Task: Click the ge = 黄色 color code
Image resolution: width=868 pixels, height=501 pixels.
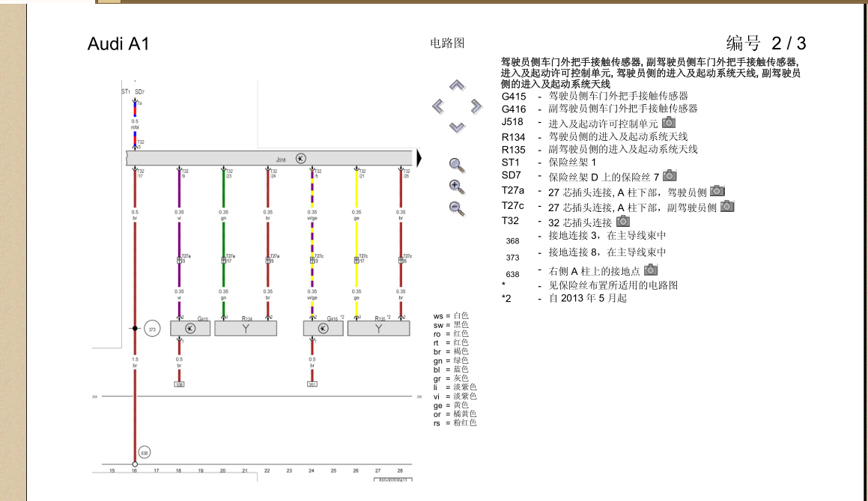Action: click(451, 405)
